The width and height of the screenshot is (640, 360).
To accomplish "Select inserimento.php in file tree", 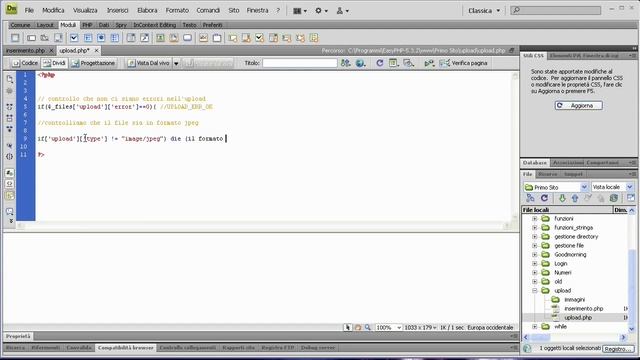I will point(583,309).
